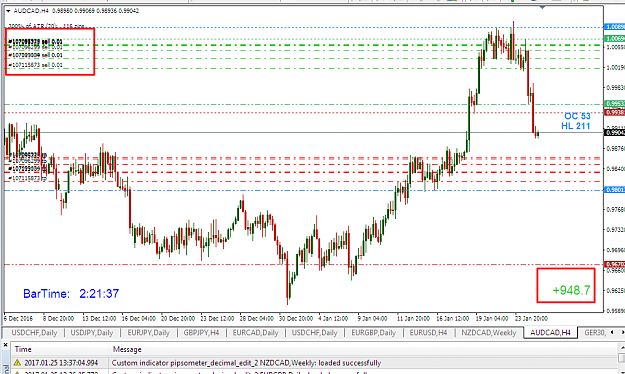The image size is (625, 374).
Task: Switch to the NZDCAD,Weekly chart tab
Action: point(488,333)
